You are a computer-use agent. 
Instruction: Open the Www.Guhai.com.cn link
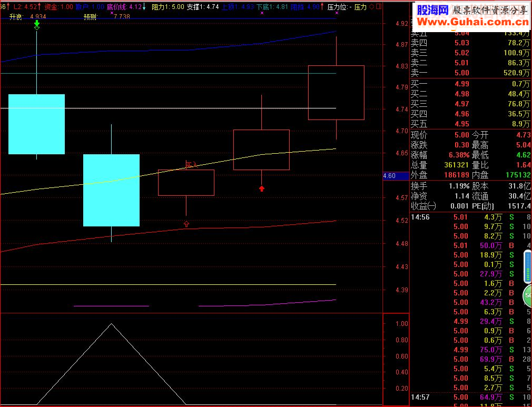[x=472, y=23]
